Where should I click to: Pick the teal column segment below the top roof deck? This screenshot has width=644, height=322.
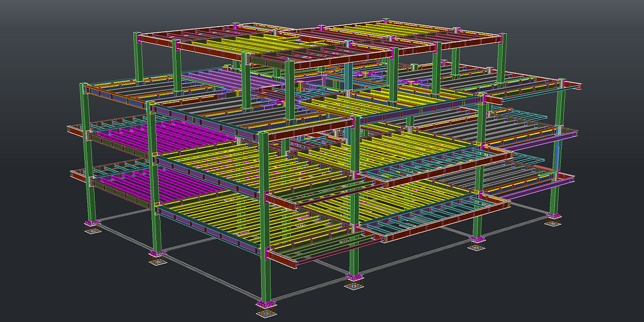coord(348,76)
